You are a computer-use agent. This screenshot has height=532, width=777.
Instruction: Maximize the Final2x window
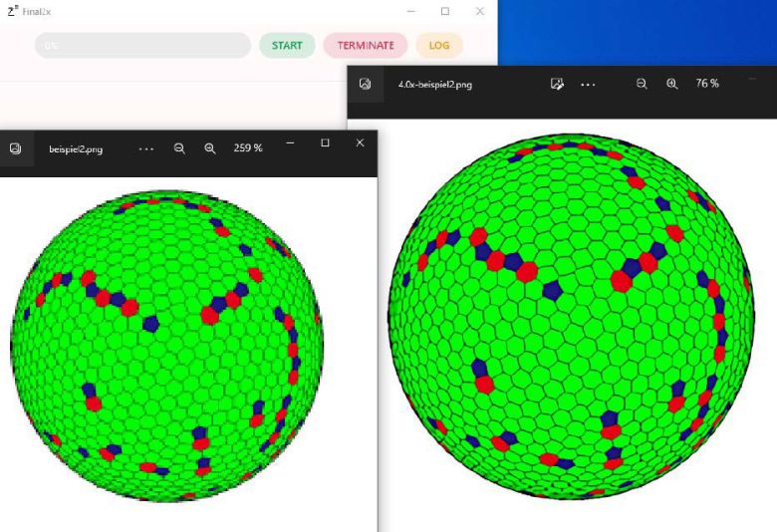tap(444, 11)
